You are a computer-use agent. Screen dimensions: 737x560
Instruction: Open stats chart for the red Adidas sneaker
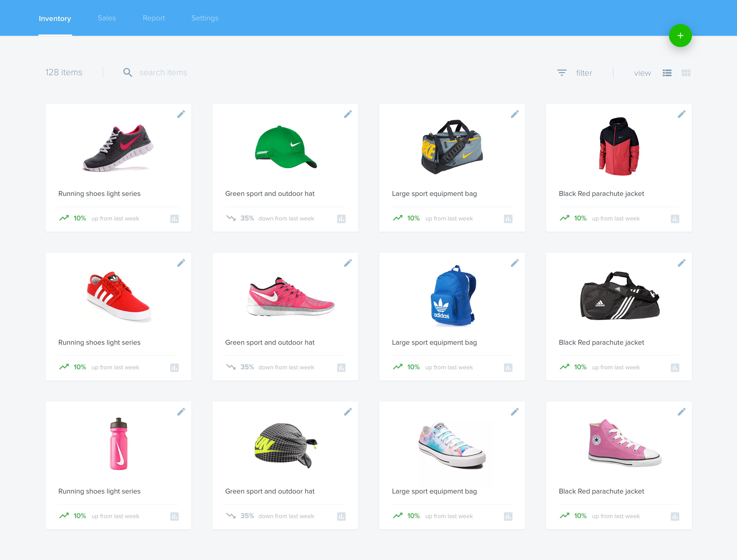pos(175,368)
